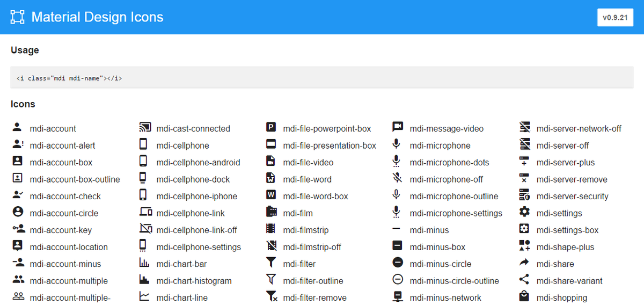Image resolution: width=644 pixels, height=305 pixels.
Task: Click the "mdi-file-word" label
Action: (308, 179)
